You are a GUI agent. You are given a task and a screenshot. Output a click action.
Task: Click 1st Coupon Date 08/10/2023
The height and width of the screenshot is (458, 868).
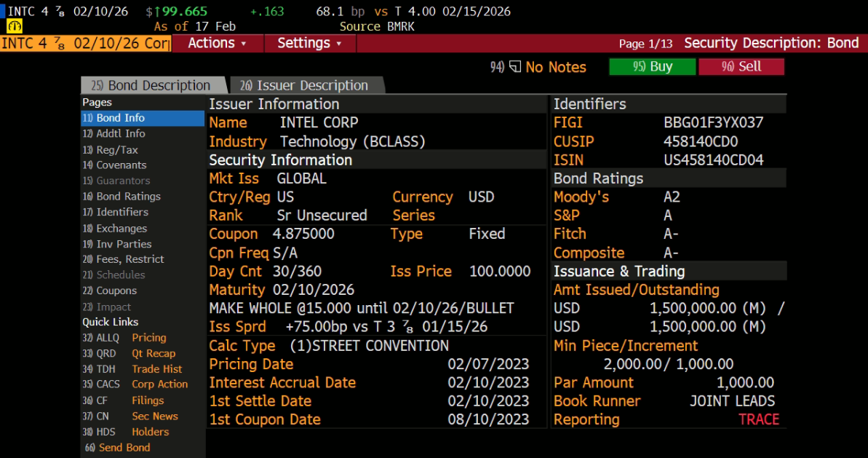[x=488, y=420]
